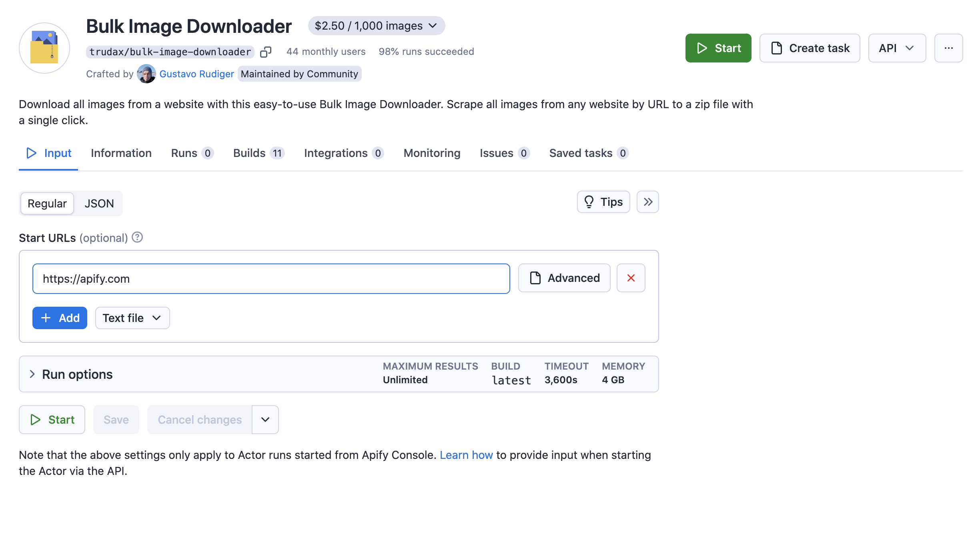Viewport: 980px width, 559px height.
Task: Click the red X remove URL icon
Action: click(x=630, y=278)
